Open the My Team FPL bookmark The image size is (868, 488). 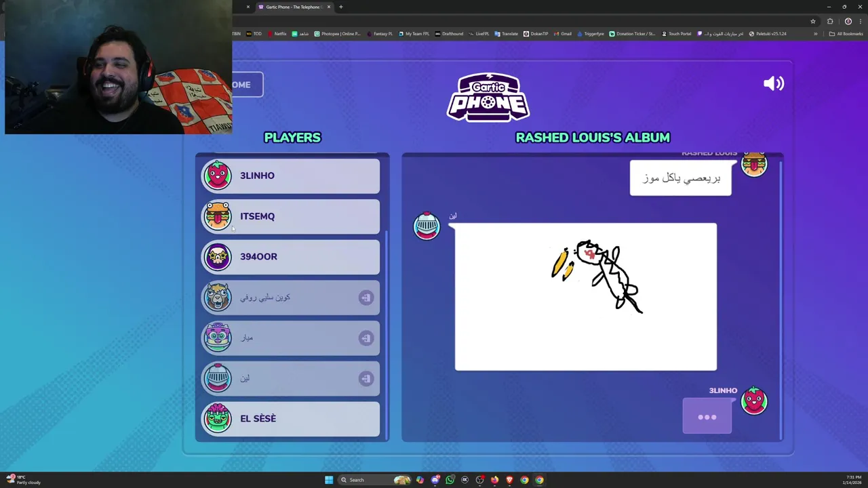[x=414, y=34]
